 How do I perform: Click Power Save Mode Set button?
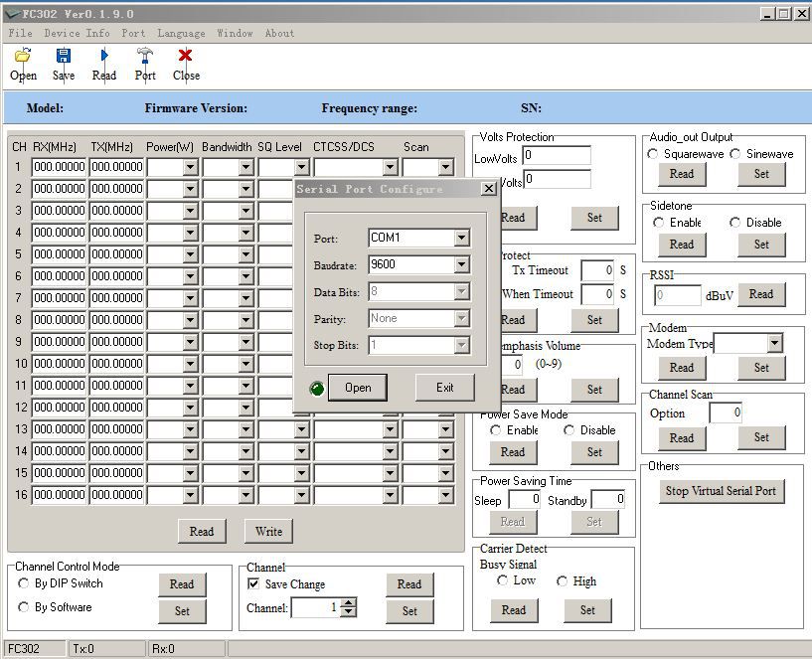pyautogui.click(x=594, y=452)
